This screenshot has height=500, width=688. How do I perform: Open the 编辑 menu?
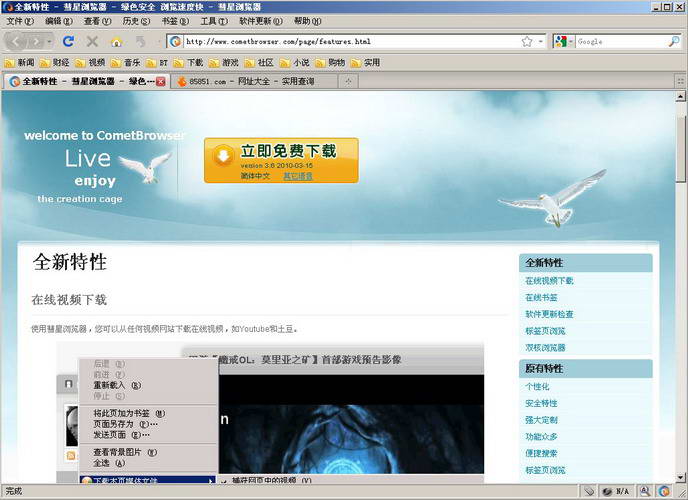tap(59, 21)
